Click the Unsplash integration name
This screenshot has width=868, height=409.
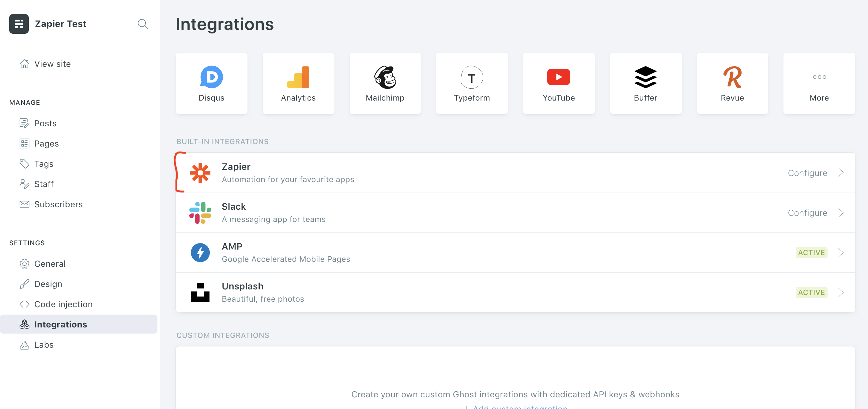(x=243, y=286)
